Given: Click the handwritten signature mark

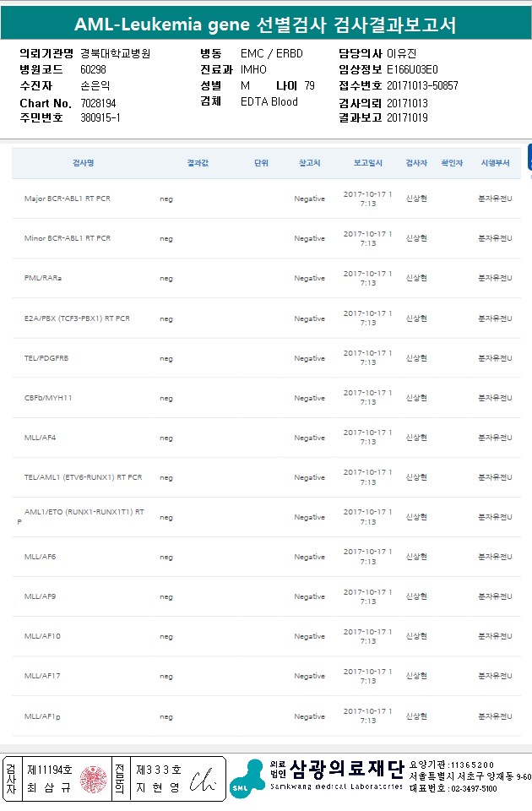Looking at the screenshot, I should [x=203, y=779].
